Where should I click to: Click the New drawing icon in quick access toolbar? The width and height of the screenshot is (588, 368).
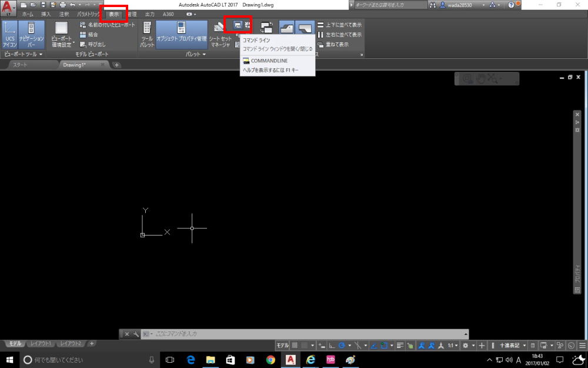tap(24, 5)
